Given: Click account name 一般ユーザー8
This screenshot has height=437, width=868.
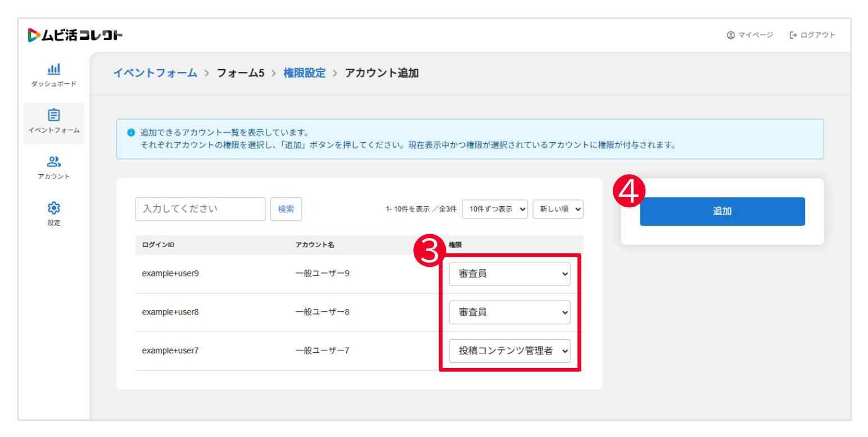Looking at the screenshot, I should (x=323, y=312).
